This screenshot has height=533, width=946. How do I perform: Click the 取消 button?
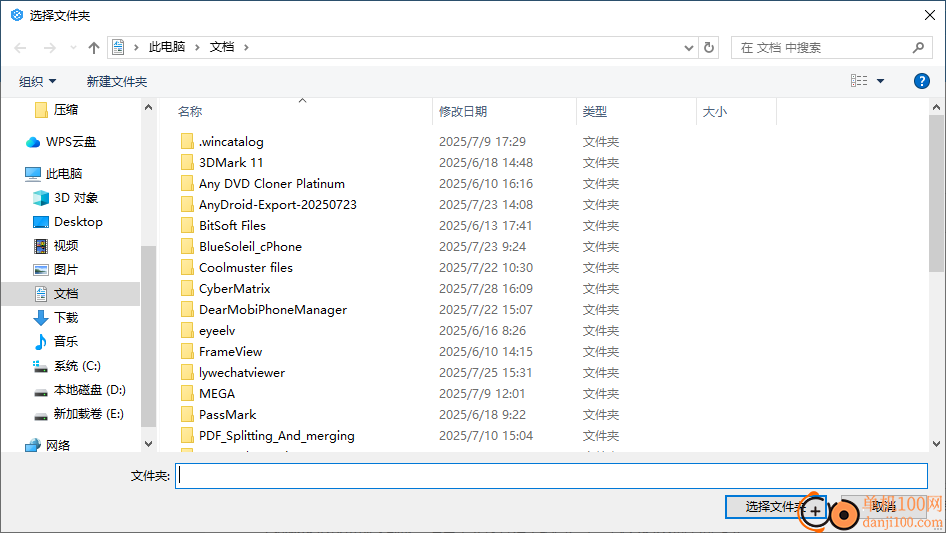tap(884, 506)
